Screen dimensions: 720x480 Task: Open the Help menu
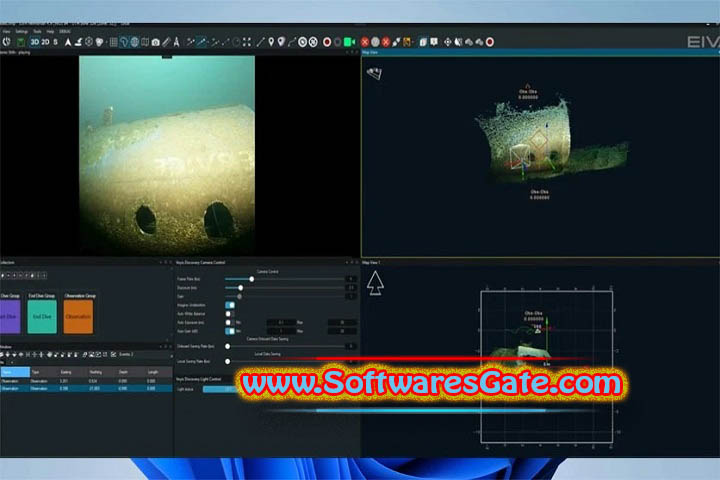pyautogui.click(x=50, y=31)
